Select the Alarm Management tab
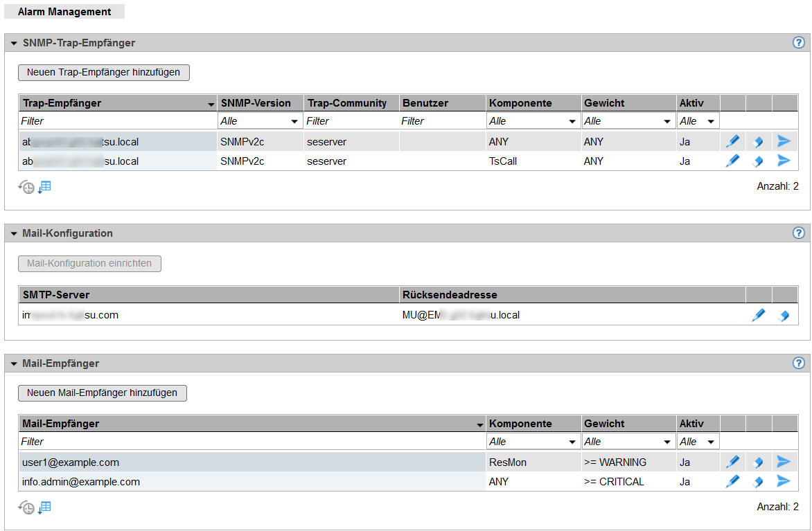Viewport: 812px width, 531px height. tap(64, 12)
